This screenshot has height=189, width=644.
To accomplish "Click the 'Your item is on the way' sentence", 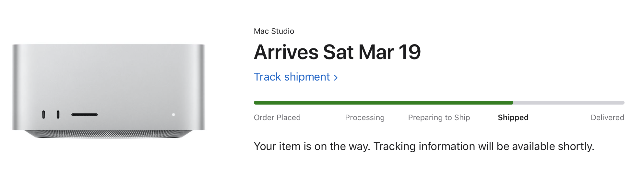I will tap(312, 146).
